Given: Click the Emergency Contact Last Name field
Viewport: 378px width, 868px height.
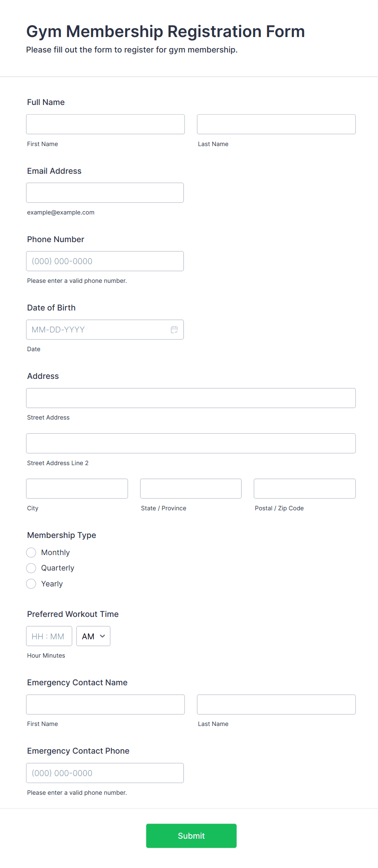Looking at the screenshot, I should point(276,704).
